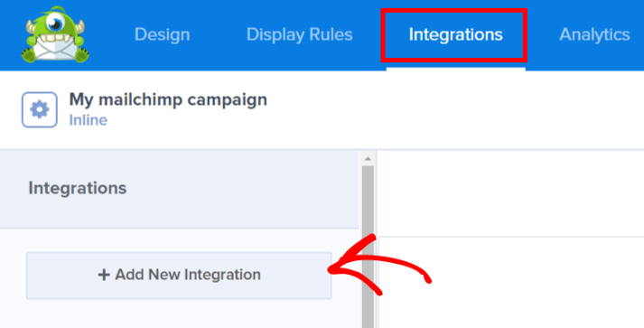Click the sidebar scrollbar up arrow
Screen dimensions: 644x328
click(368, 159)
